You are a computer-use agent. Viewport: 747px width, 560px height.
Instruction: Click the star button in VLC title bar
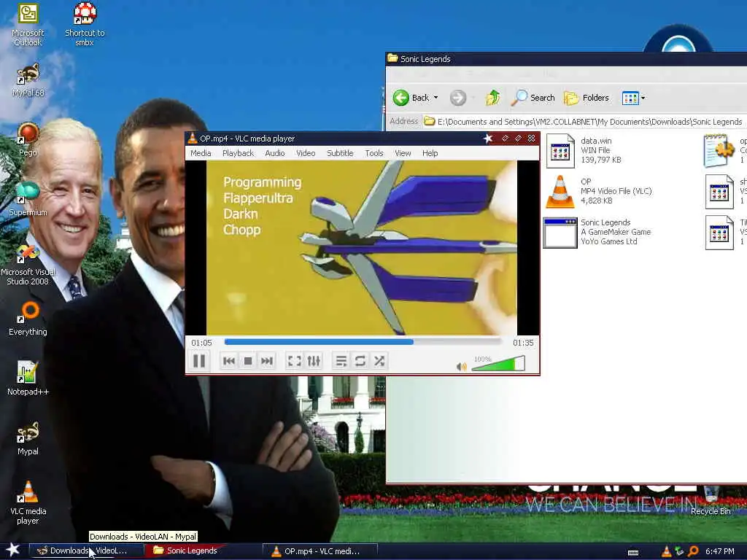pos(488,138)
